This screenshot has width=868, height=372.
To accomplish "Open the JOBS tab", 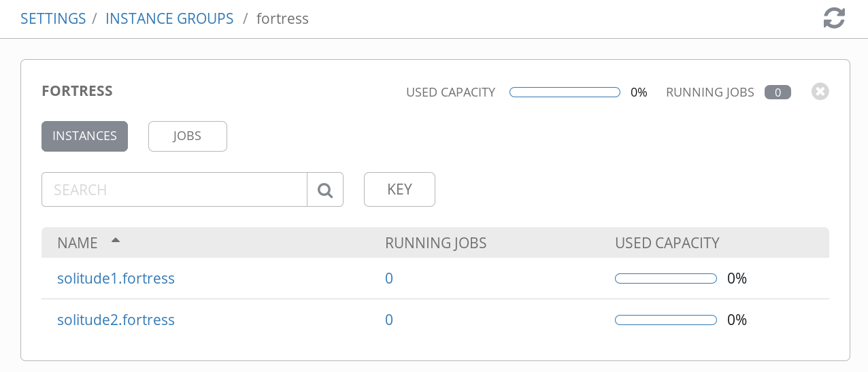I will (187, 136).
